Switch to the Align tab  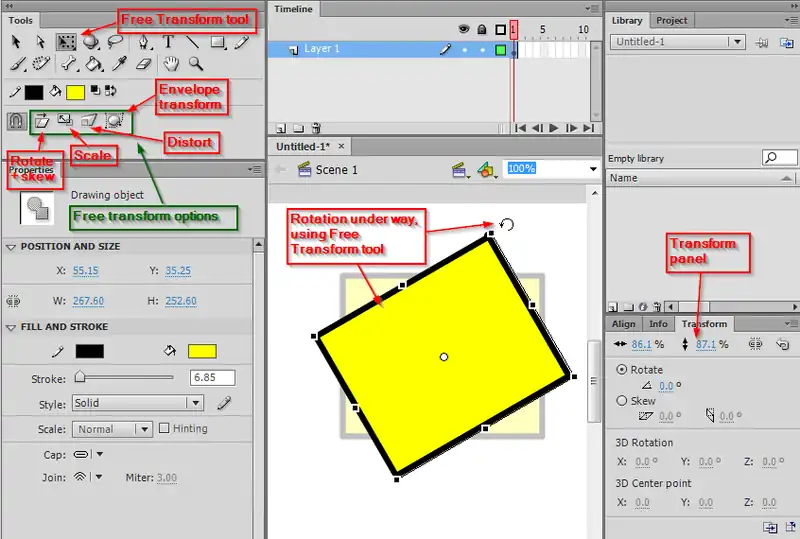623,324
